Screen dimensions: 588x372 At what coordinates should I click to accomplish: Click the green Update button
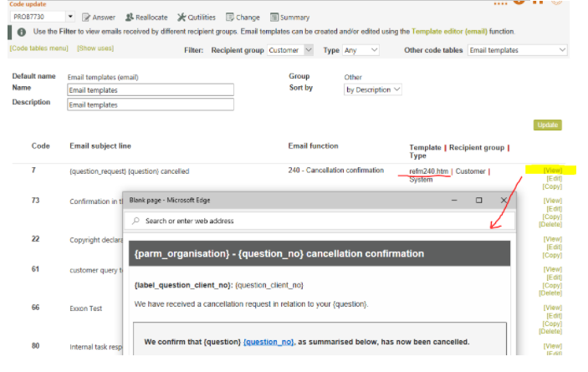[x=548, y=125]
